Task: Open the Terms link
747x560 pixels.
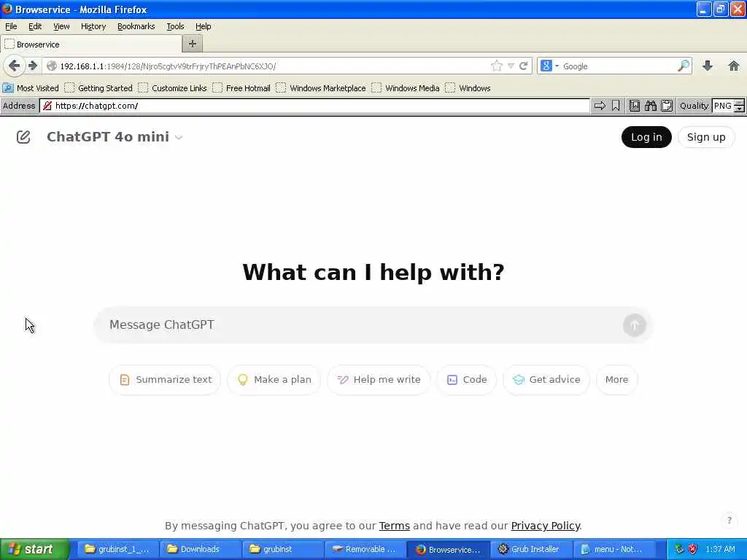Action: (394, 526)
